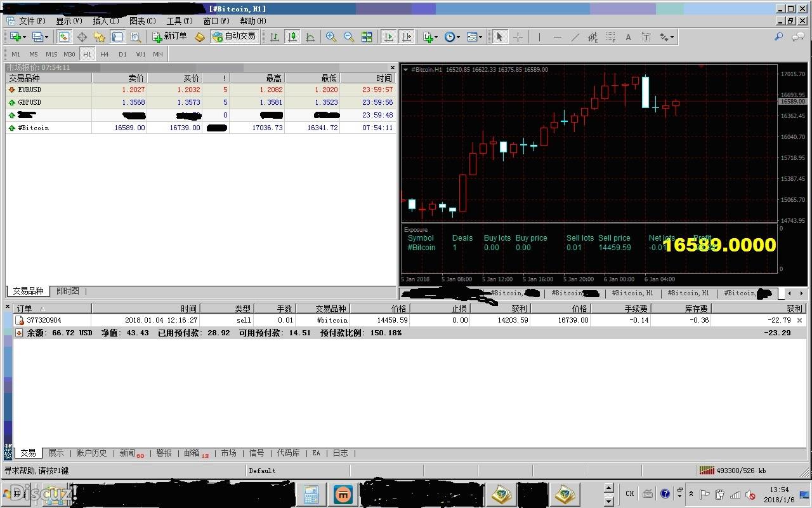This screenshot has height=508, width=812.
Task: Select the #Bitcoin row in Market Watch
Action: (201, 128)
